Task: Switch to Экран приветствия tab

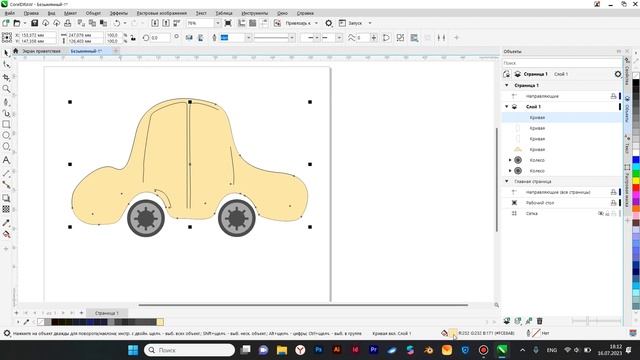Action: (x=41, y=51)
